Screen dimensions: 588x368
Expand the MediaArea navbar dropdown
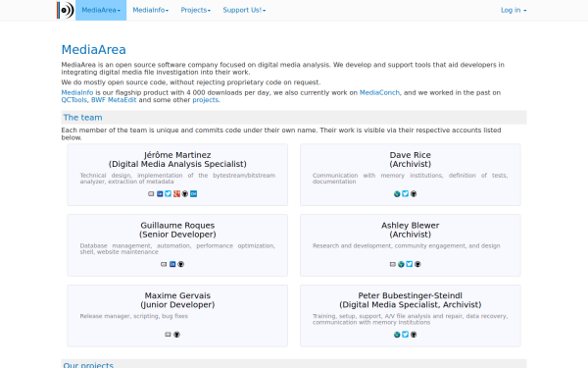[x=101, y=10]
